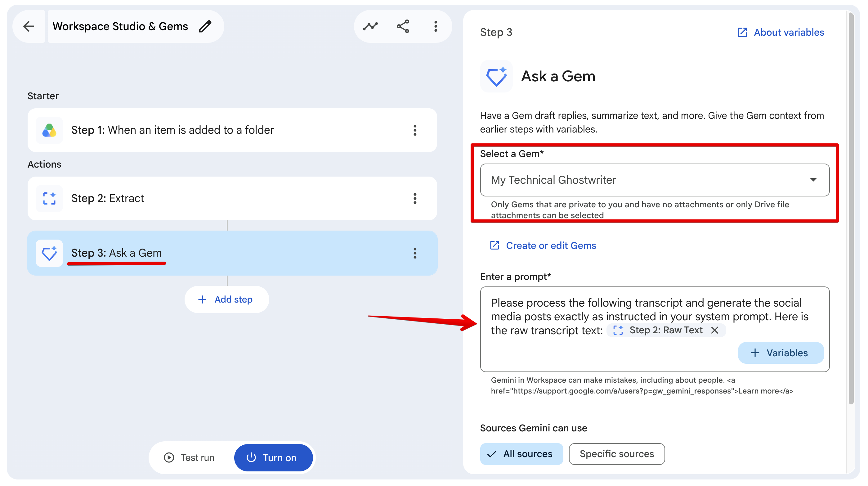Screen dimensions: 868x486
Task: Select Step 2: Extract in the flow
Action: pyautogui.click(x=232, y=199)
